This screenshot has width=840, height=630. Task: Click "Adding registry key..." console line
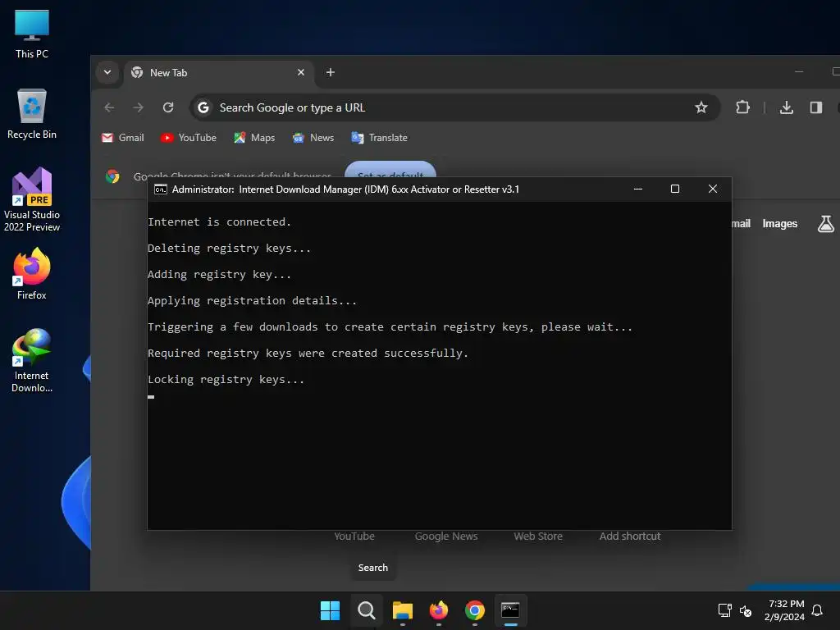pyautogui.click(x=220, y=274)
